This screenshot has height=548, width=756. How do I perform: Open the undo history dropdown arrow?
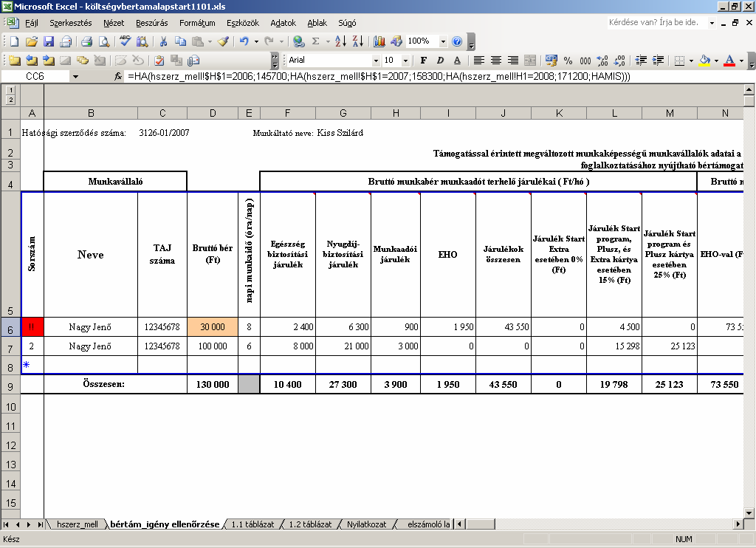256,41
